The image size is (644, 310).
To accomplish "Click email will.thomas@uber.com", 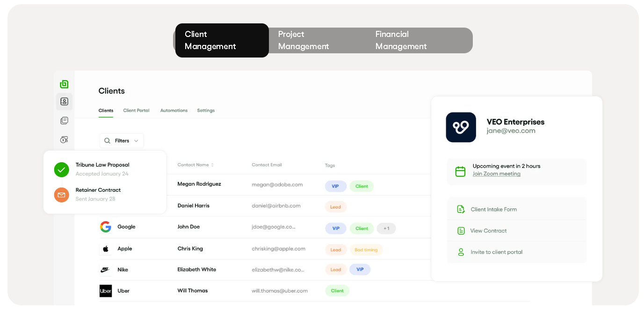I will [280, 291].
